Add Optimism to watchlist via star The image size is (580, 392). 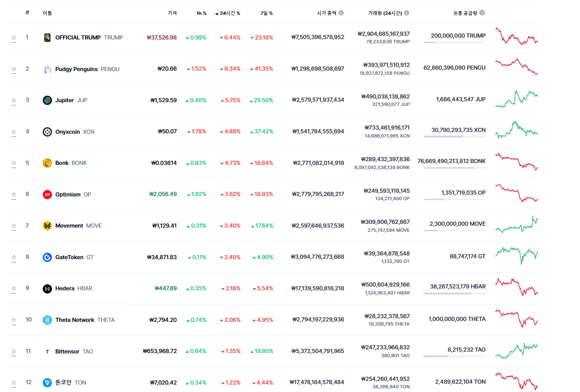click(x=14, y=195)
